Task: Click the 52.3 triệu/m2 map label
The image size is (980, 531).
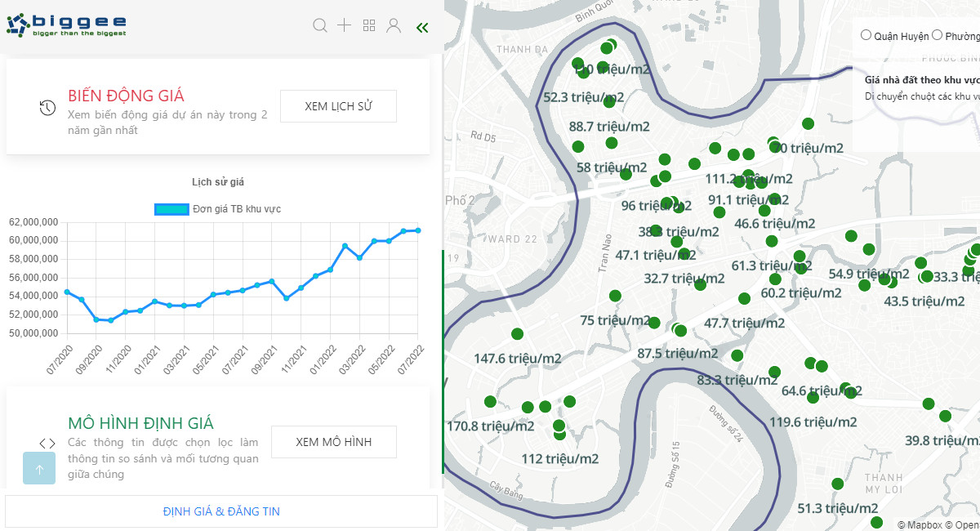Action: (x=584, y=97)
